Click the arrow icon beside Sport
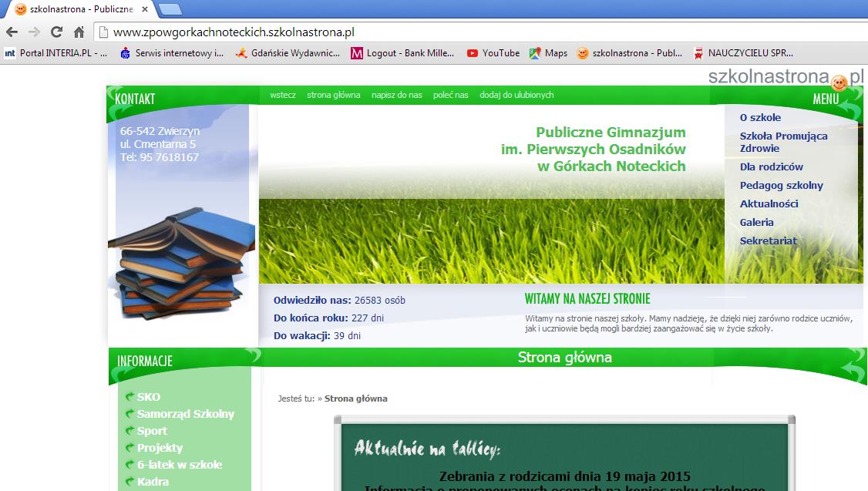 coord(130,431)
